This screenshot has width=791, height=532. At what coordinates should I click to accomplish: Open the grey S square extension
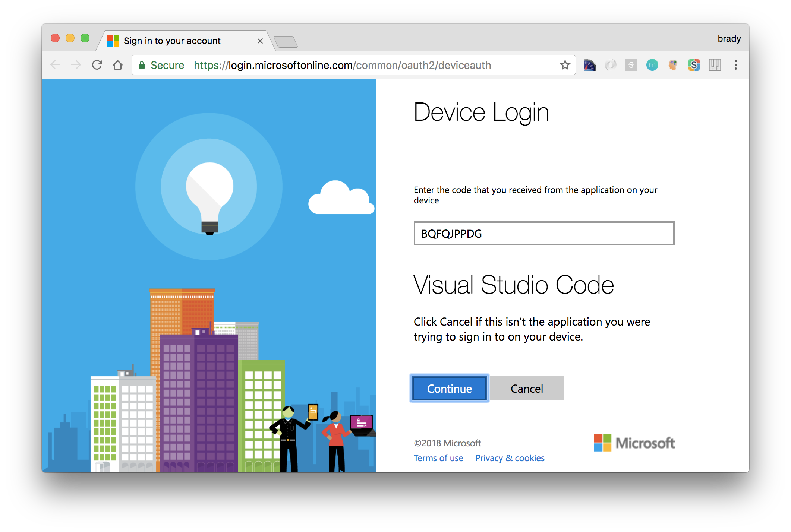click(x=631, y=65)
